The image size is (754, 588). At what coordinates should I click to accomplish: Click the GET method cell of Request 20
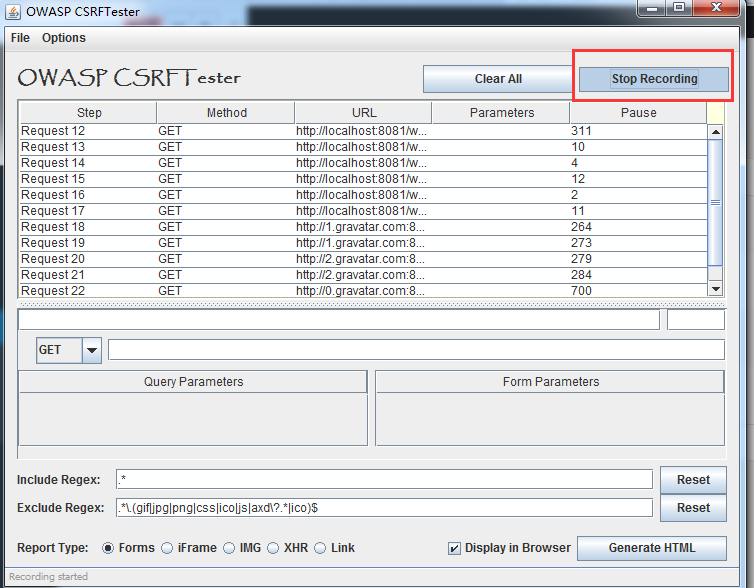(170, 259)
